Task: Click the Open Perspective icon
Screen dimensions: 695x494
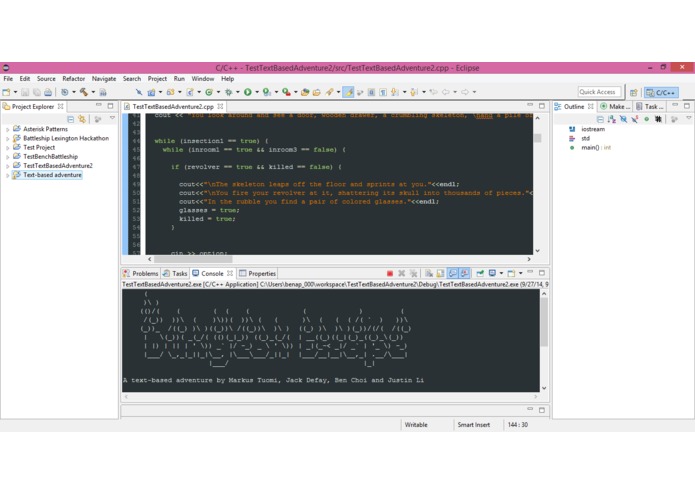Action: (634, 93)
